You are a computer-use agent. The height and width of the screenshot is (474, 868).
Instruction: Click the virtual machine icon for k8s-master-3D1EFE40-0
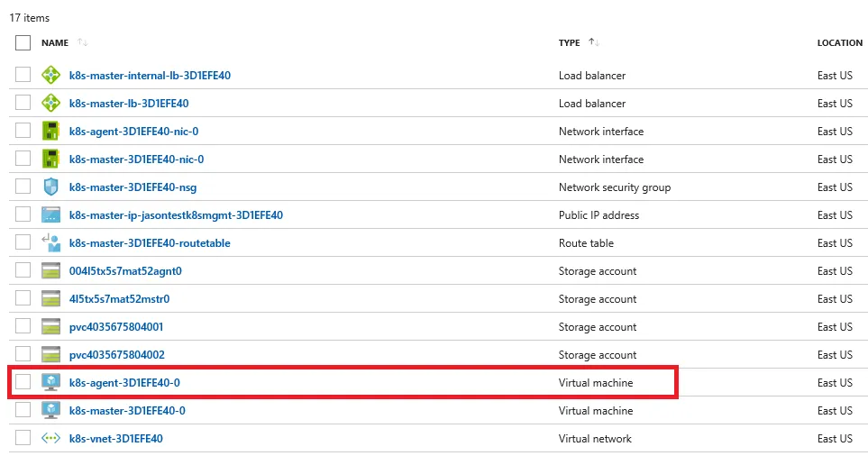click(50, 411)
